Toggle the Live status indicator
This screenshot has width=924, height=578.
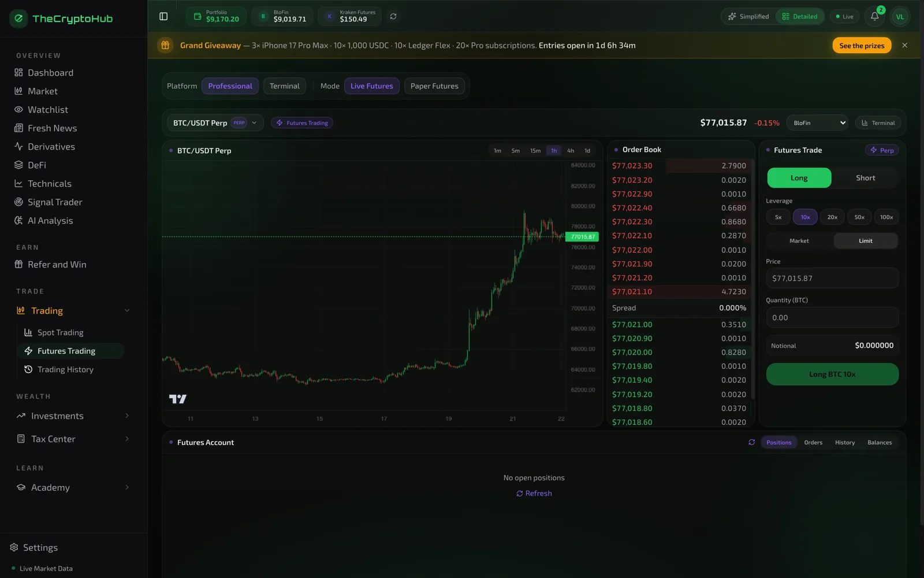click(844, 16)
